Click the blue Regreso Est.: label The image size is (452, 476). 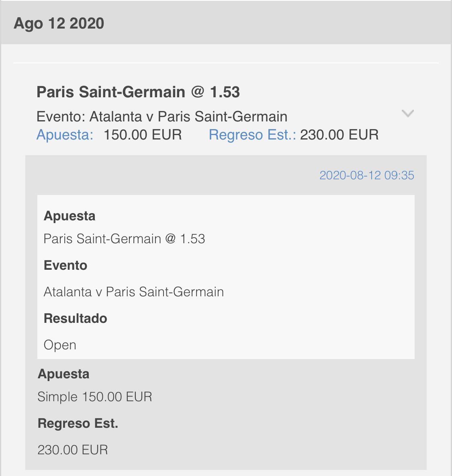(252, 135)
